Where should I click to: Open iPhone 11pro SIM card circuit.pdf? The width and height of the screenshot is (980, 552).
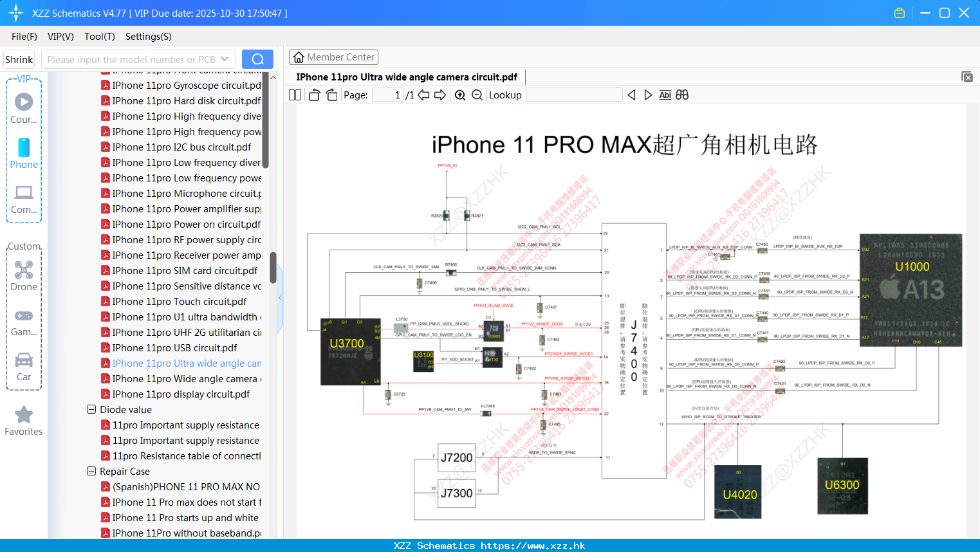pyautogui.click(x=180, y=270)
